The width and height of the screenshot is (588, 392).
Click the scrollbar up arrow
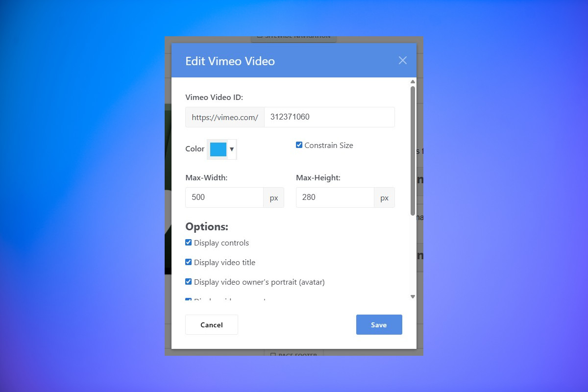tap(413, 81)
